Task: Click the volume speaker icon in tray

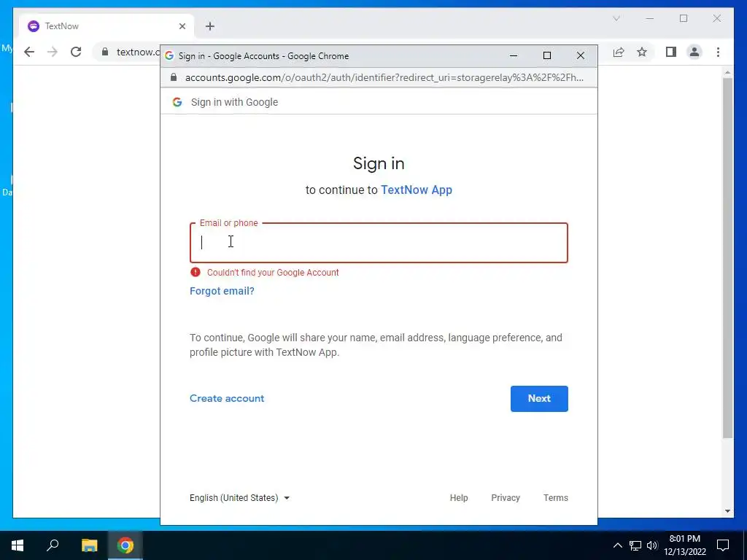Action: pos(652,545)
